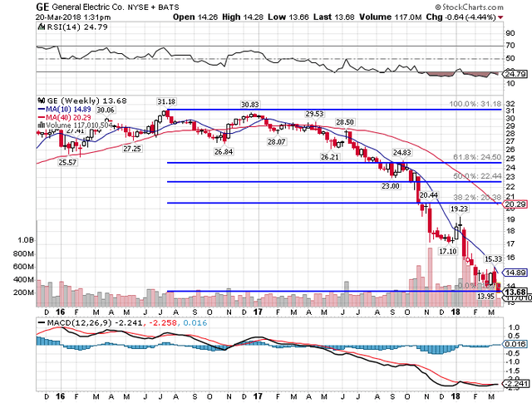Screen dimensions: 532x403
Task: Click the 400M volume axis label
Action: 24,279
